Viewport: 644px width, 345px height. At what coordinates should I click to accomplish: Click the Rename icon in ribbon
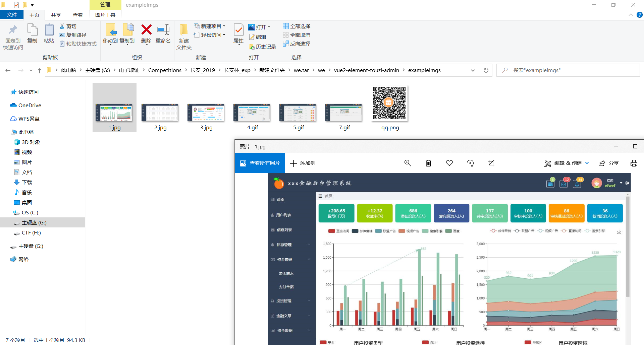coord(163,29)
